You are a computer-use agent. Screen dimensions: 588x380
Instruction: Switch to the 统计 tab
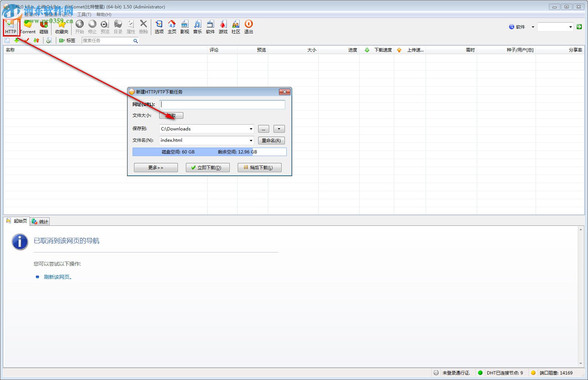coord(40,221)
